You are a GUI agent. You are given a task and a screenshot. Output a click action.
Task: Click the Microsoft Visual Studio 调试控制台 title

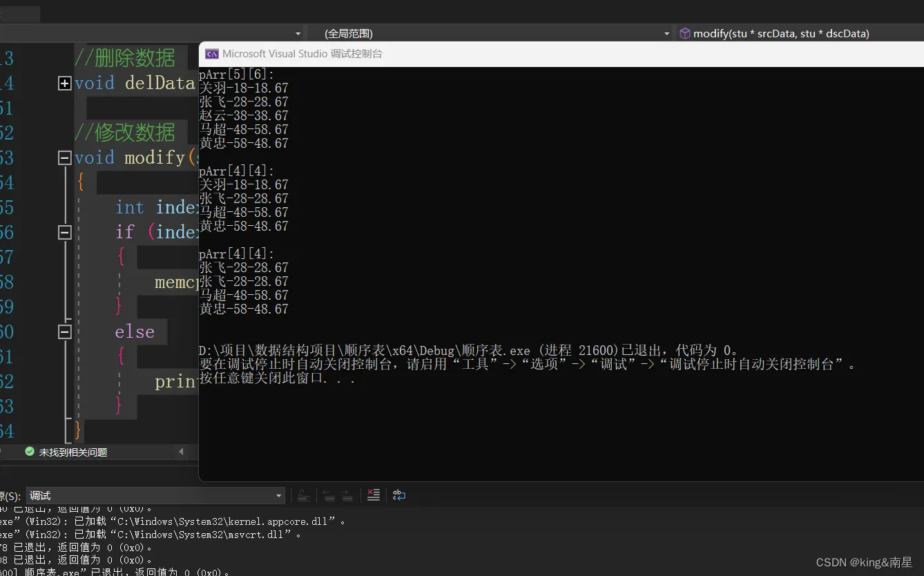pyautogui.click(x=302, y=54)
